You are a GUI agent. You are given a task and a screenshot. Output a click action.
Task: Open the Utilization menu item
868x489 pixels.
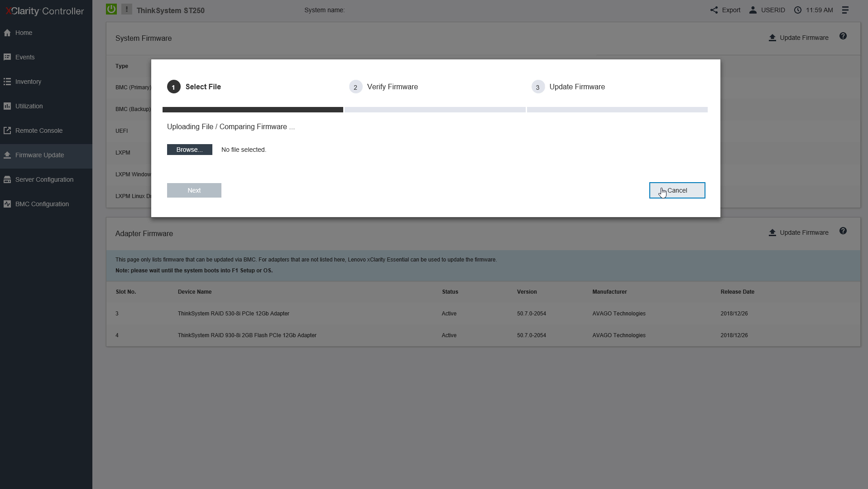[x=46, y=106]
